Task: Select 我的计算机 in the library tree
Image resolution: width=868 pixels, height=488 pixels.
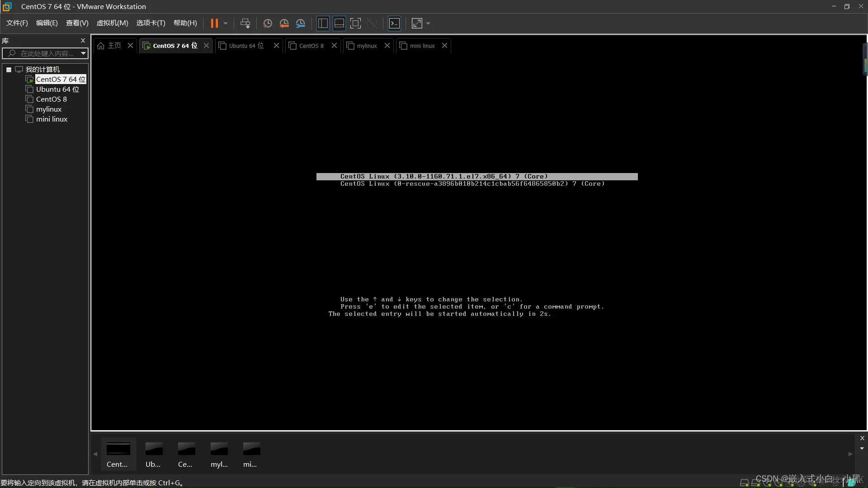Action: [42, 70]
